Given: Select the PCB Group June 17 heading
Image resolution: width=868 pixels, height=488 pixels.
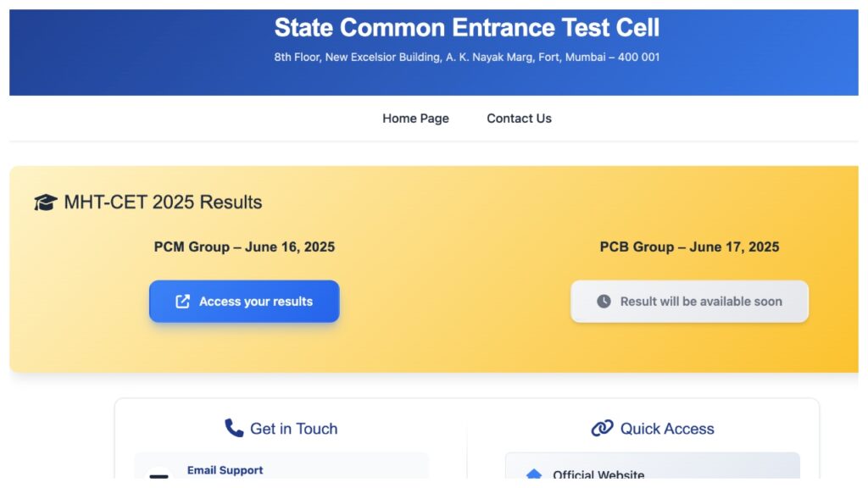Looking at the screenshot, I should (689, 247).
